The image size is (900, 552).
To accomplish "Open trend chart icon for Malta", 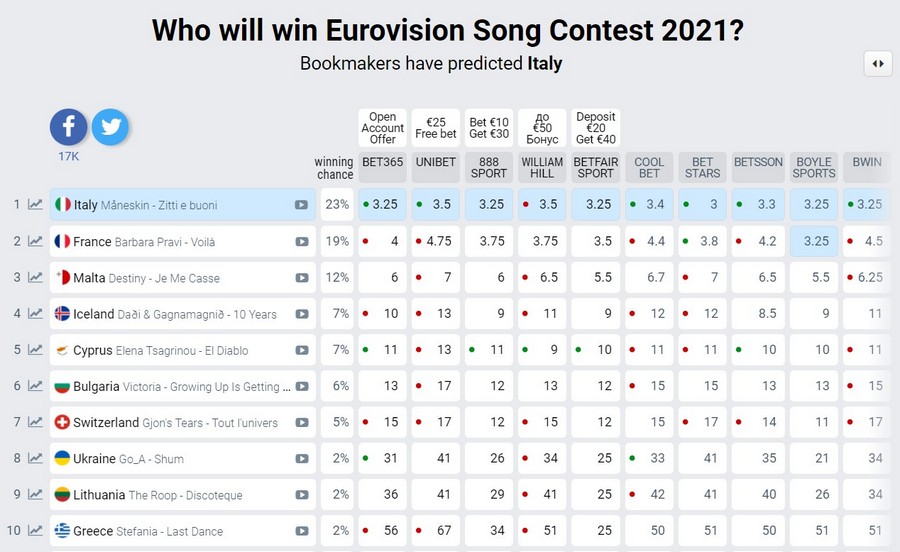I will (35, 278).
